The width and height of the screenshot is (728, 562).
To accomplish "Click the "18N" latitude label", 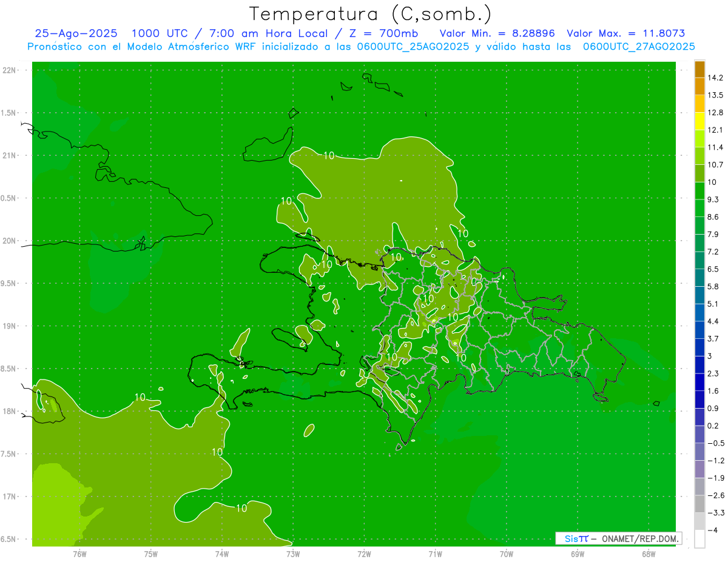I will click(x=10, y=411).
